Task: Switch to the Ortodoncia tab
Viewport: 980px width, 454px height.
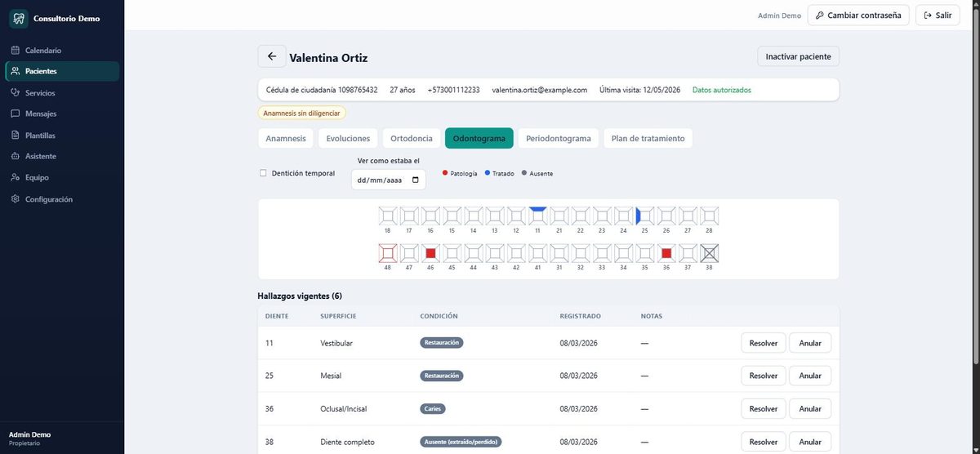Action: pos(412,139)
